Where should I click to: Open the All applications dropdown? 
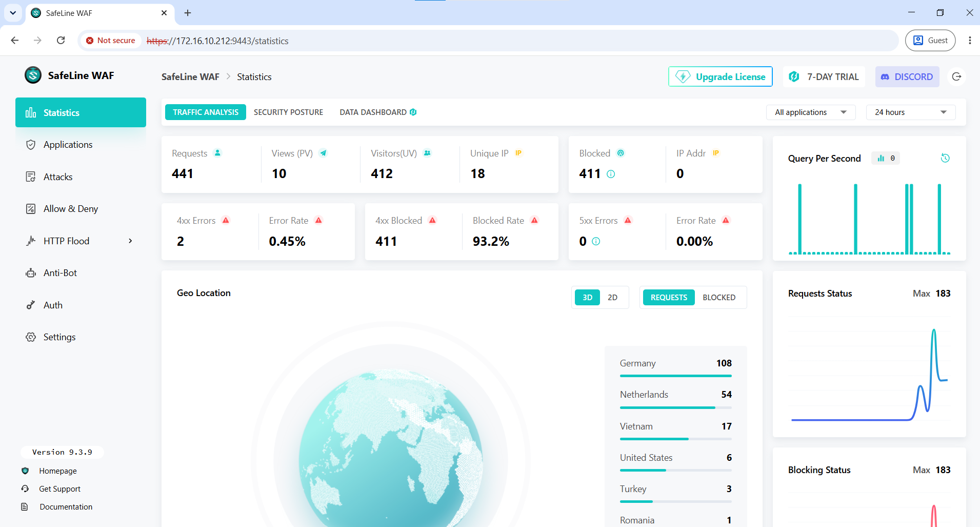point(811,112)
